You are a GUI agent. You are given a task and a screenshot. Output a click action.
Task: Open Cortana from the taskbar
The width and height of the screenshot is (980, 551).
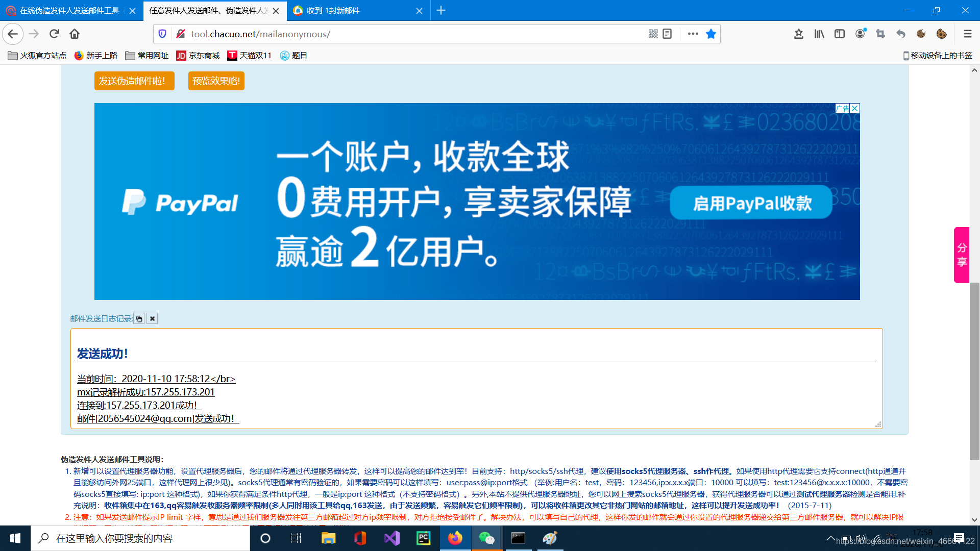click(265, 538)
